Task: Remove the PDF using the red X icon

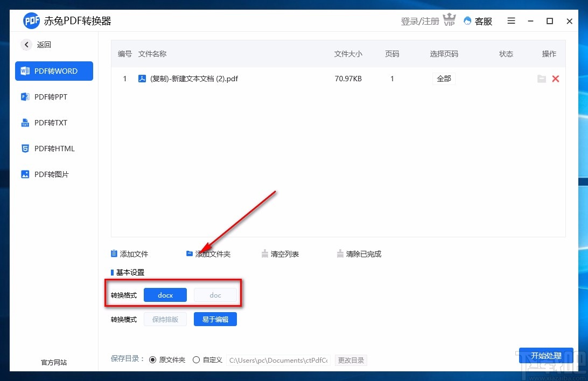Action: [x=556, y=79]
